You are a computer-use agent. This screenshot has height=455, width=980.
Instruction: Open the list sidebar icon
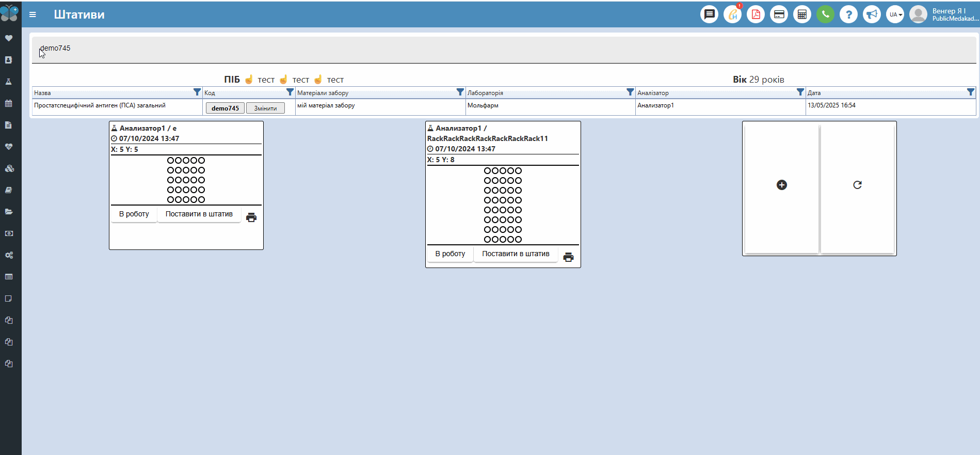click(x=9, y=277)
